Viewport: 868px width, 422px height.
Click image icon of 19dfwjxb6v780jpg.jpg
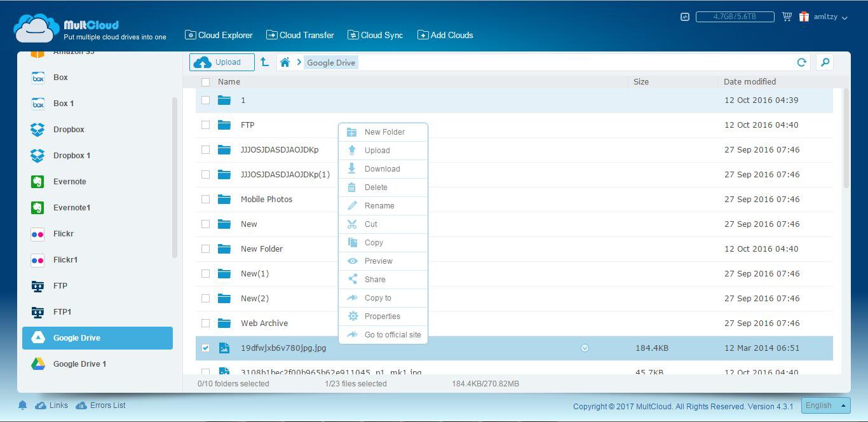click(x=224, y=348)
